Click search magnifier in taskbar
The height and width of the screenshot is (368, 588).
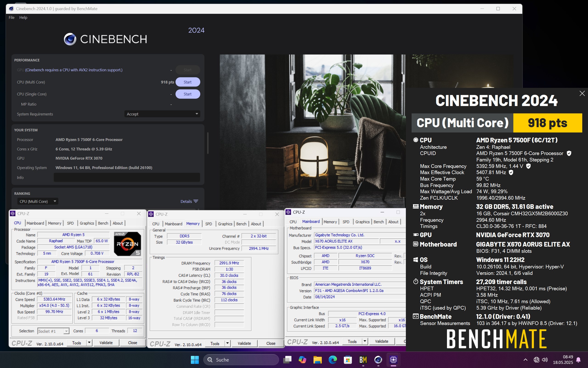[210, 360]
